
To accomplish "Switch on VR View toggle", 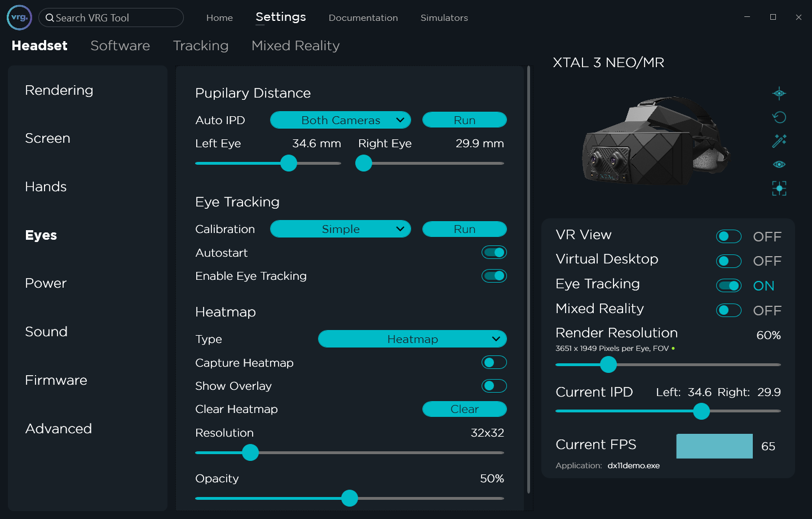I will pos(729,236).
